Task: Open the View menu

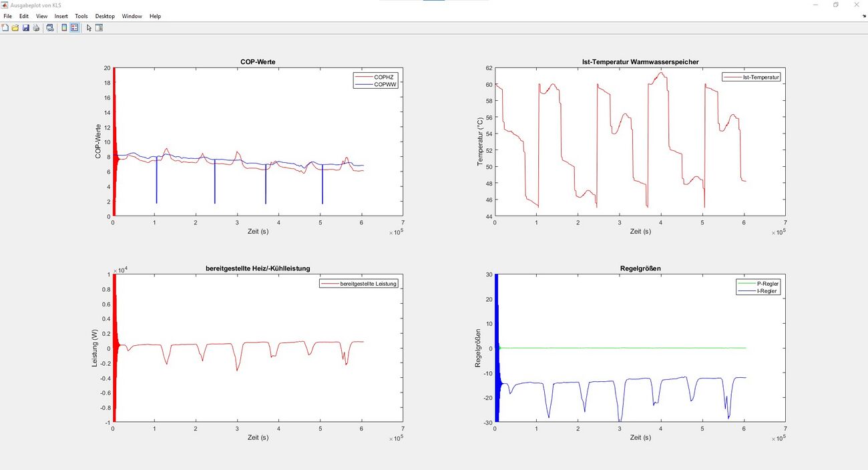Action: coord(41,16)
